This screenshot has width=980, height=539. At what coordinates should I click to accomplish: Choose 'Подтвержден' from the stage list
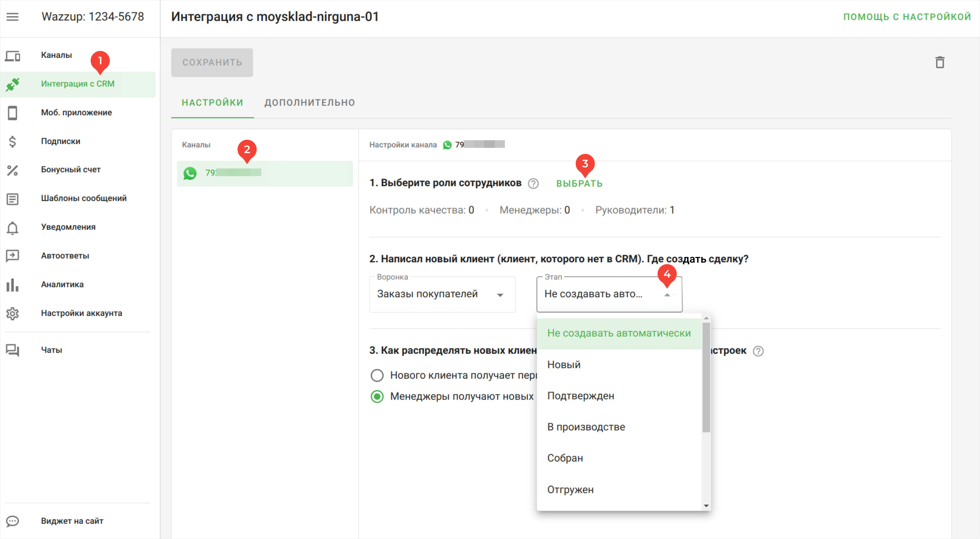point(581,396)
